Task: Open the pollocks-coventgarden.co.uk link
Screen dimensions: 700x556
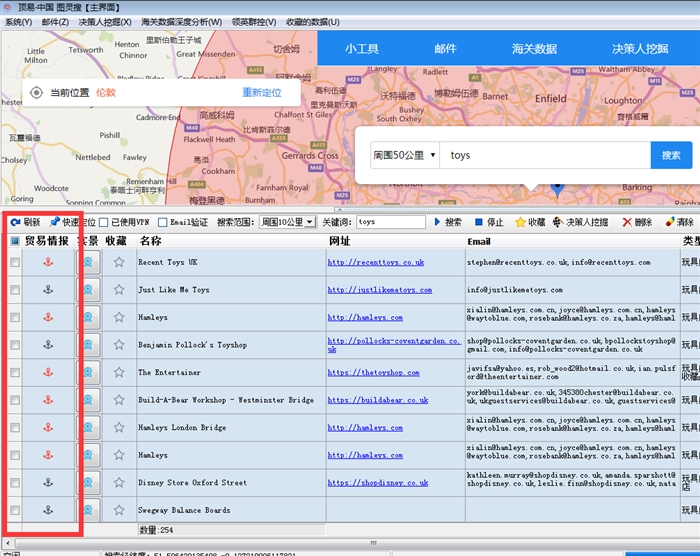Action: click(394, 345)
